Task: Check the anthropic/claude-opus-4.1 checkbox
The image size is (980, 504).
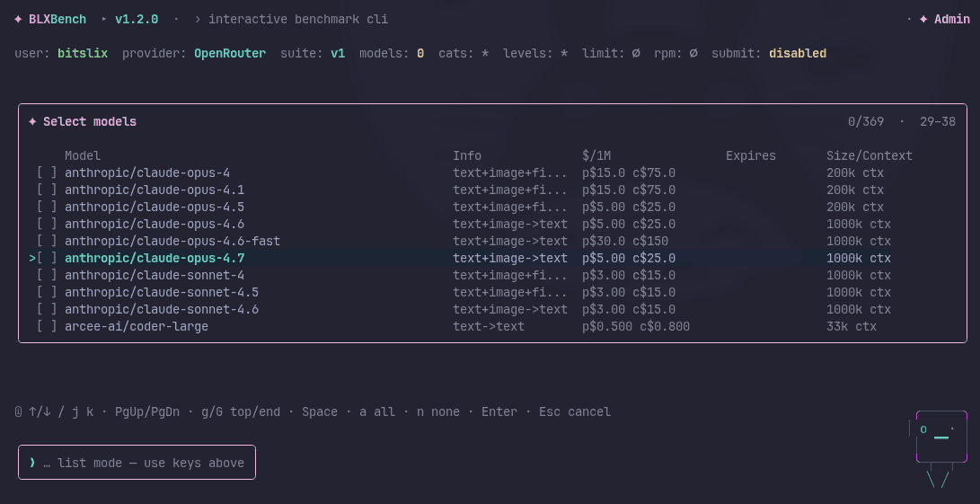Action: [47, 190]
